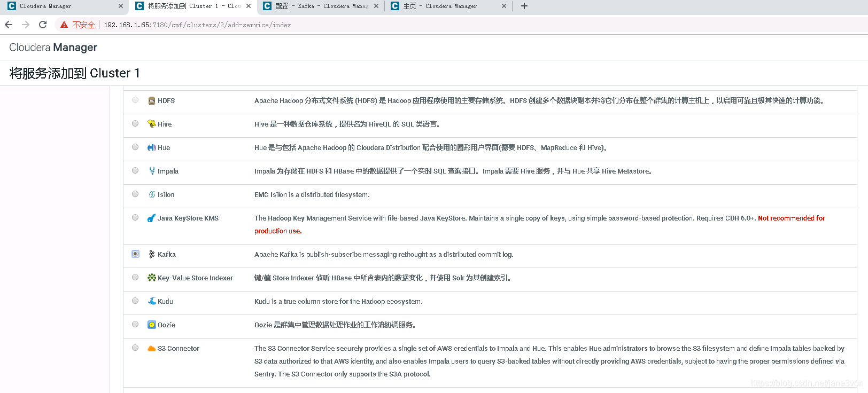Click the Hive bee icon
868x393 pixels.
(x=152, y=124)
